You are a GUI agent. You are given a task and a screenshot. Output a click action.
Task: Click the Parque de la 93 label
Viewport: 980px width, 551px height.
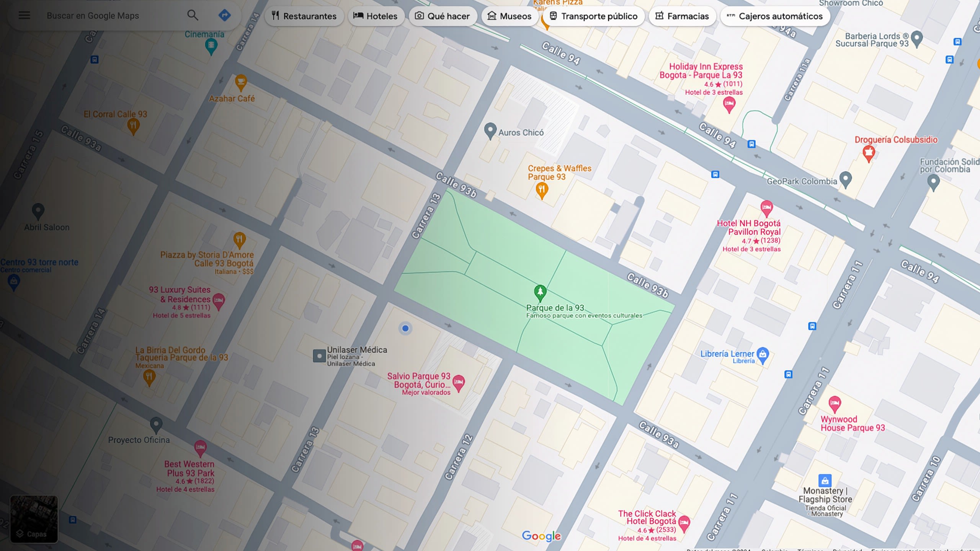coord(555,308)
